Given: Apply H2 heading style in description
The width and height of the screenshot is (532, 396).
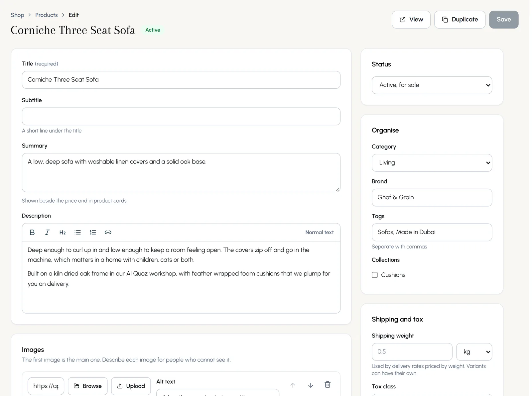Looking at the screenshot, I should tap(63, 232).
